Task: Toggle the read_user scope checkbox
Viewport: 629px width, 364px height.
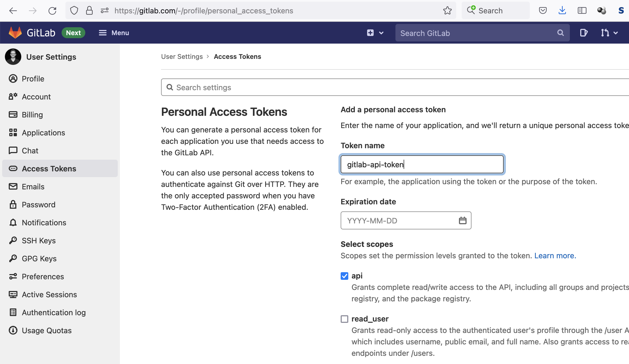Action: click(344, 319)
